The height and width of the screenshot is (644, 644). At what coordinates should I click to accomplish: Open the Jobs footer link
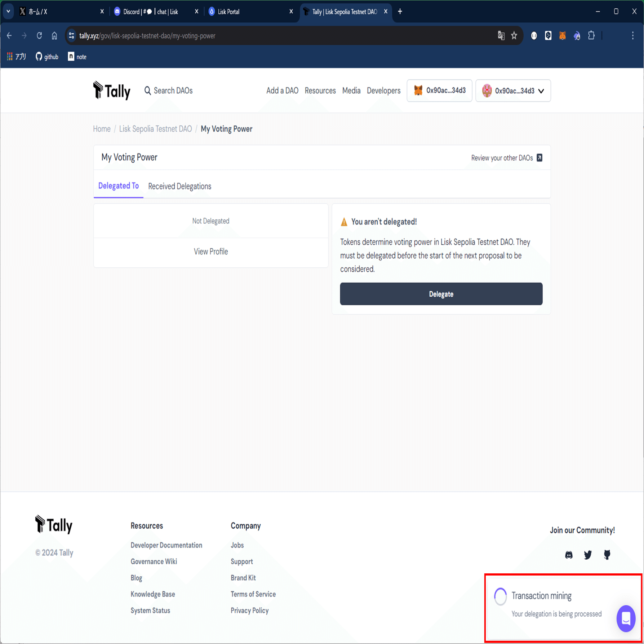237,545
